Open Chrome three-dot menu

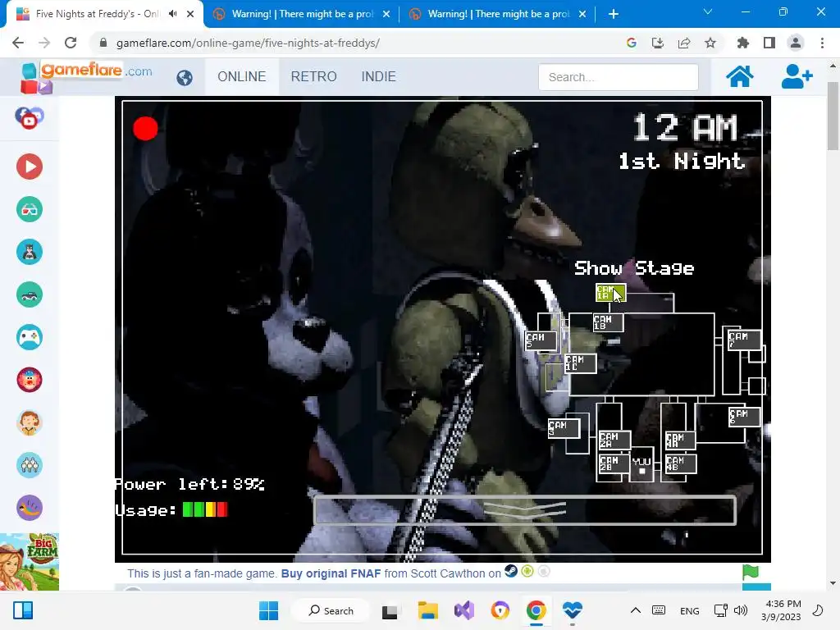[x=822, y=43]
